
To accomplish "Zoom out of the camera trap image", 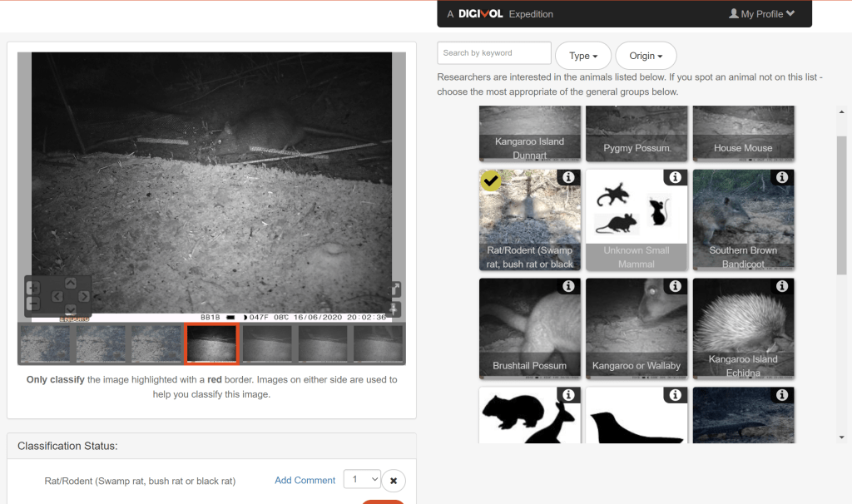I will click(x=33, y=304).
